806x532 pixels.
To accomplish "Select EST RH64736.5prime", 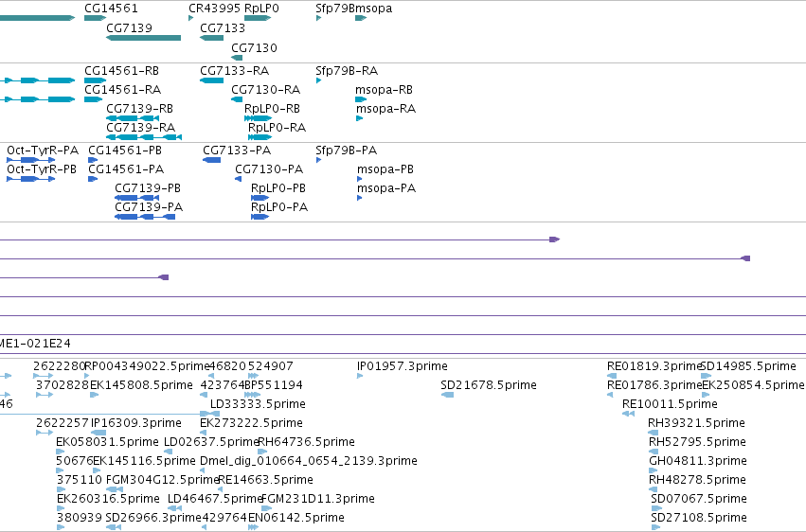I will 306,442.
